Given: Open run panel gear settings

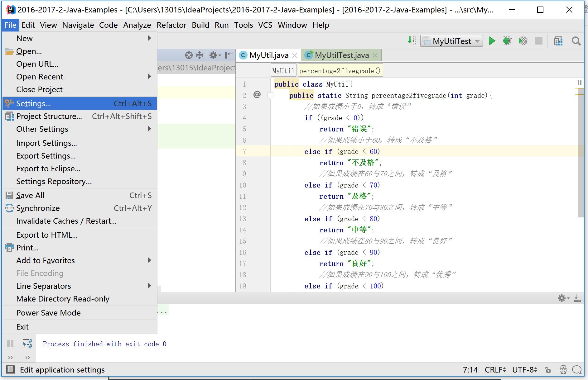Looking at the screenshot, I should pos(563,298).
